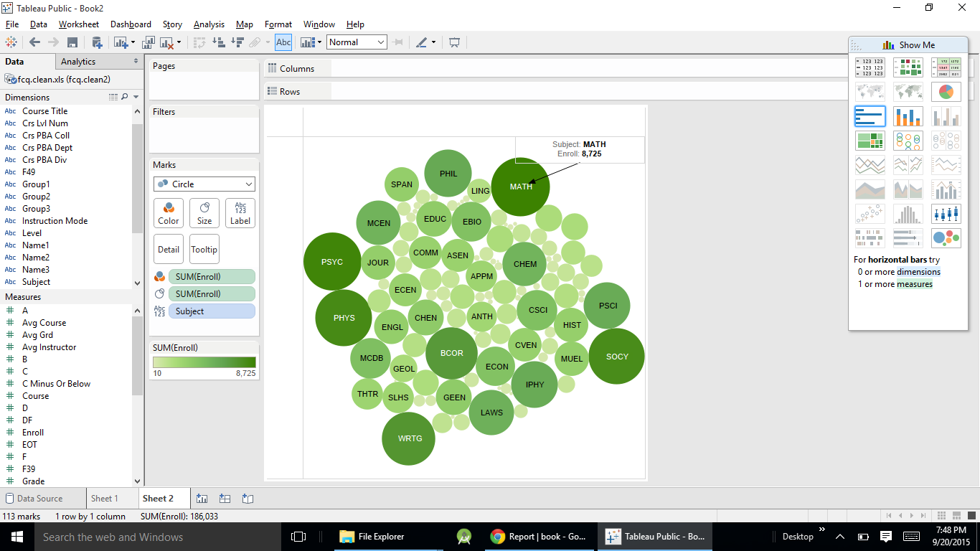
Task: Click the Tooltip button on Marks card
Action: click(204, 249)
